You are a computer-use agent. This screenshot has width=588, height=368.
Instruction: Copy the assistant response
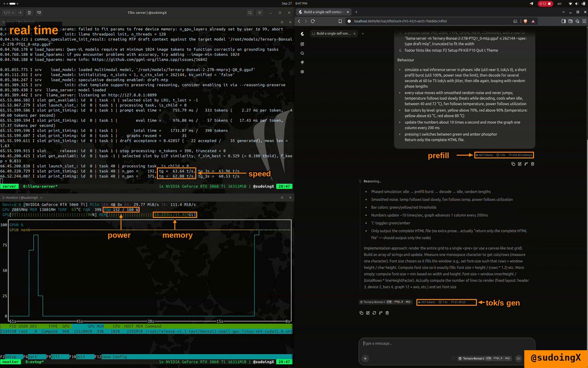click(x=361, y=313)
